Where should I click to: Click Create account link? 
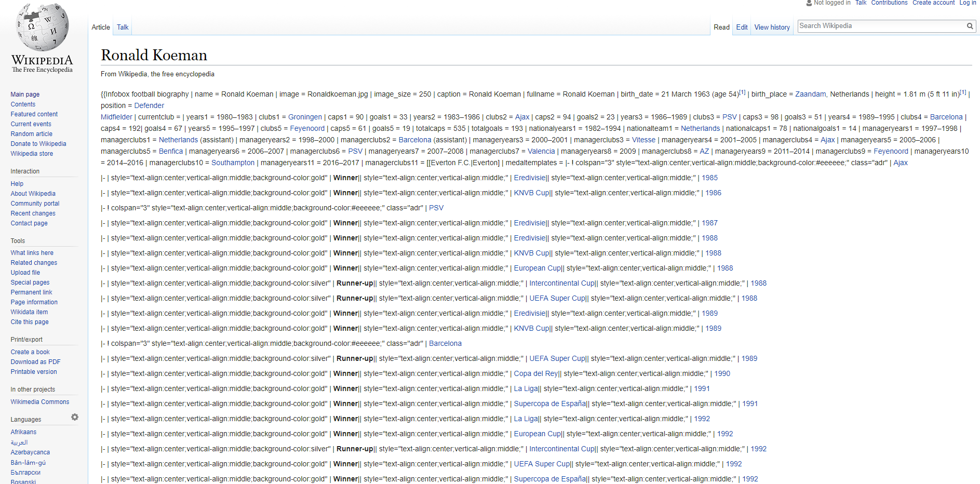pos(933,3)
